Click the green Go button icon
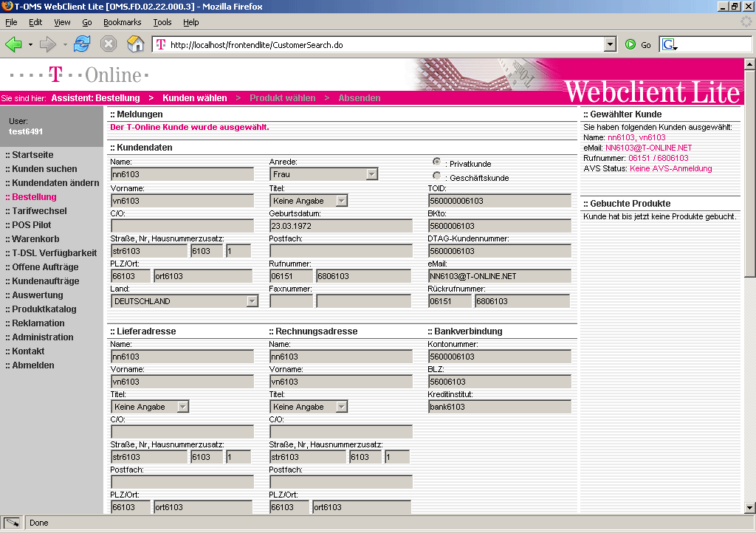This screenshot has height=533, width=756. tap(630, 44)
